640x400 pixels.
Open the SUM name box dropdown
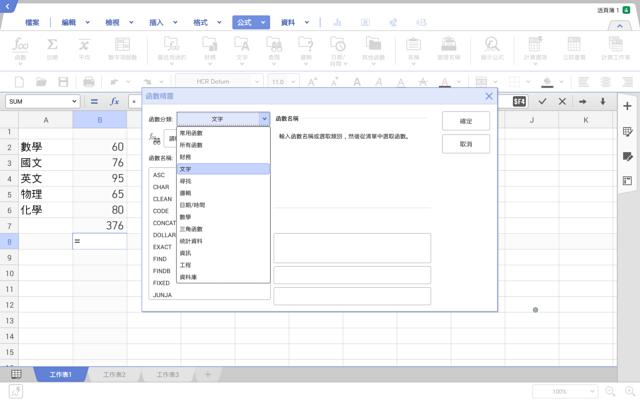click(74, 101)
